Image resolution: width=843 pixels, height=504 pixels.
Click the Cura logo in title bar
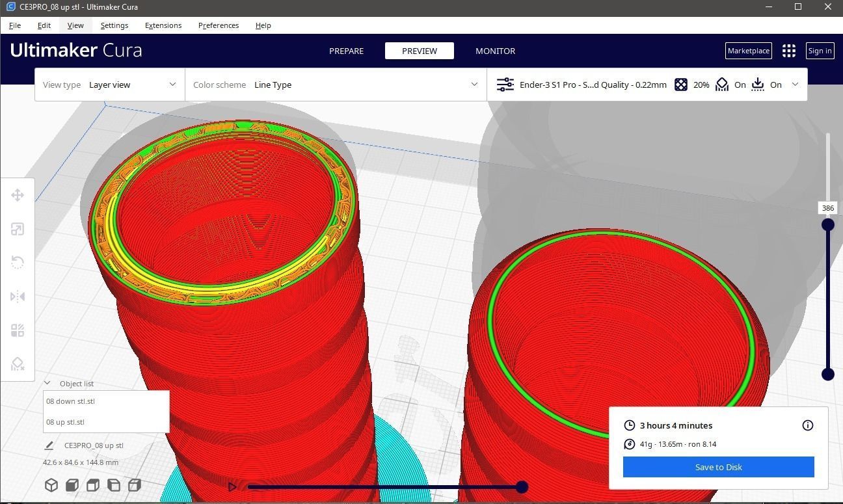point(10,7)
